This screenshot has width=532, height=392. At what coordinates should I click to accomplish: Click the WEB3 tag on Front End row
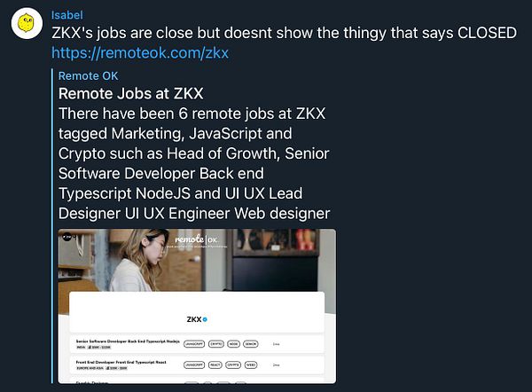point(251,365)
